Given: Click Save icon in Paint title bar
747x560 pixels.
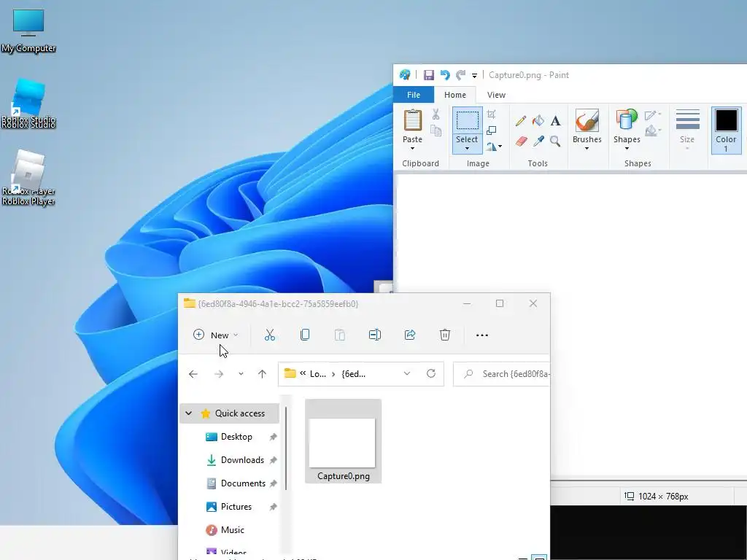Looking at the screenshot, I should [429, 75].
